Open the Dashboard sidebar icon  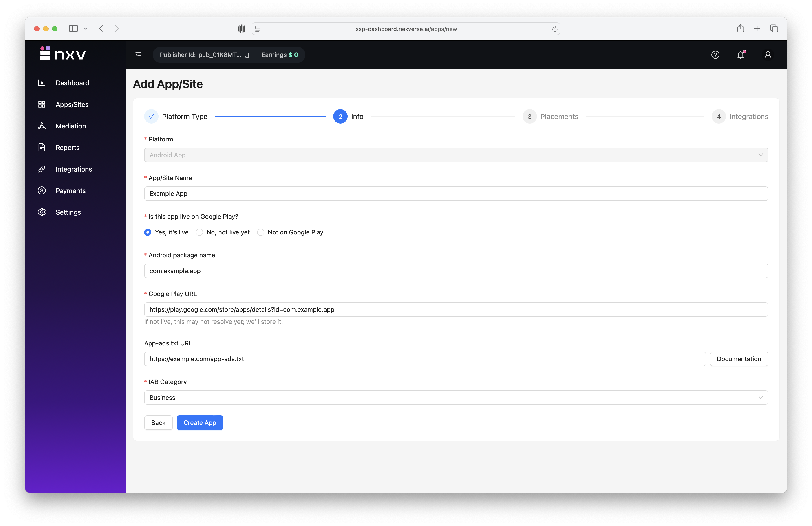[42, 83]
